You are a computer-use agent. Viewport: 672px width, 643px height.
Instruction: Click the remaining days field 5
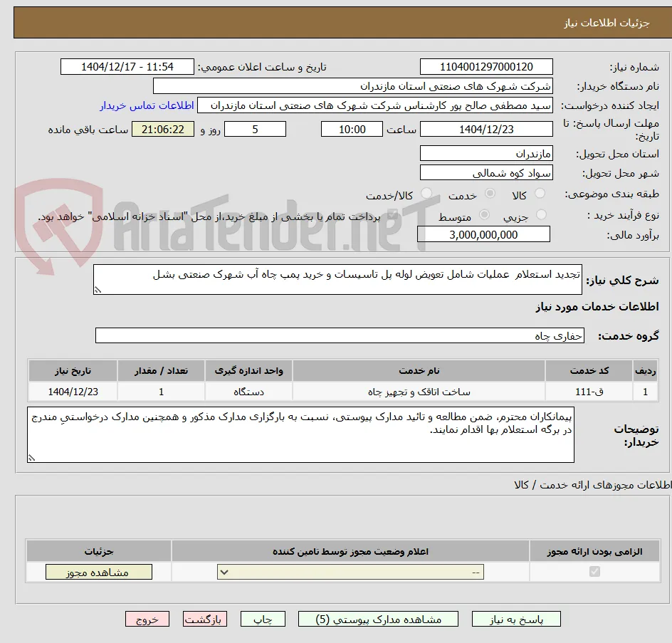coord(255,129)
